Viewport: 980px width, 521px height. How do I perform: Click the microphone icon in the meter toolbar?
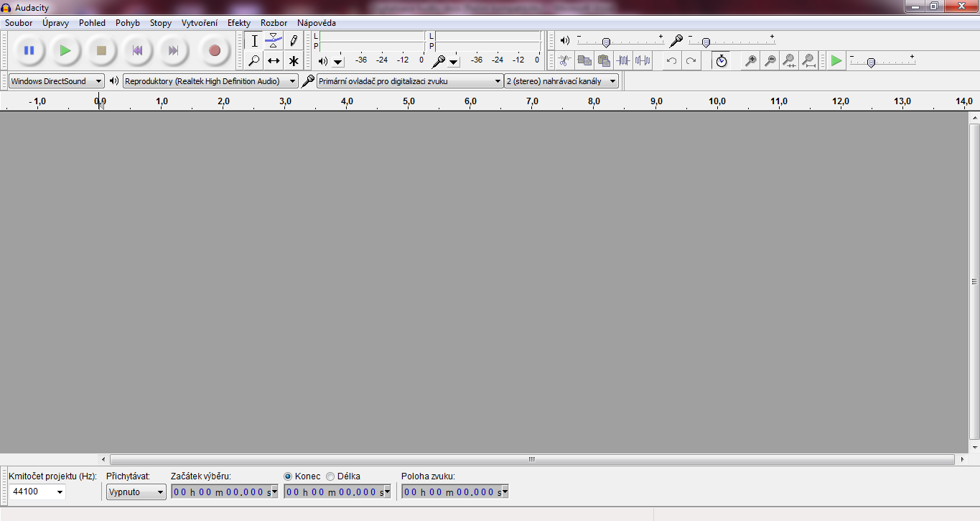point(439,61)
